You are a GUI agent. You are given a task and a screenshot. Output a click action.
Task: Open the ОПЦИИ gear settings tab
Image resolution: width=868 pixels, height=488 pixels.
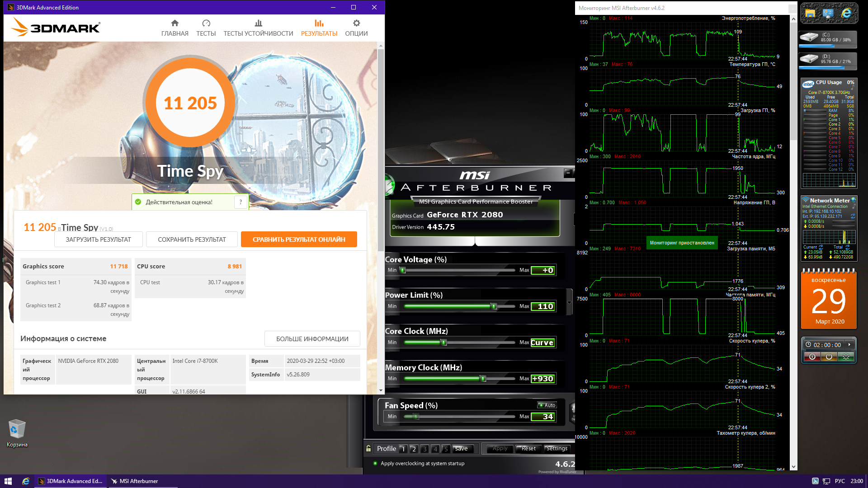click(356, 28)
